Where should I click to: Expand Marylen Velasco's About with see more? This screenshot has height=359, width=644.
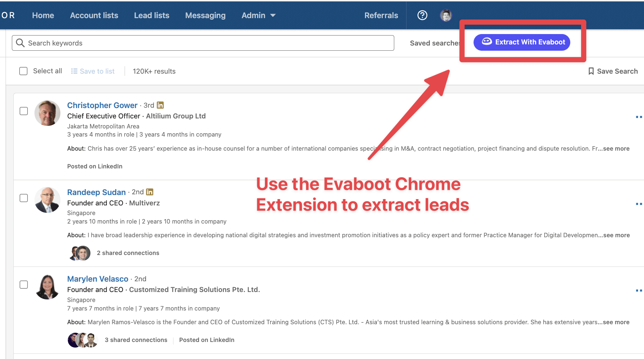pos(616,322)
